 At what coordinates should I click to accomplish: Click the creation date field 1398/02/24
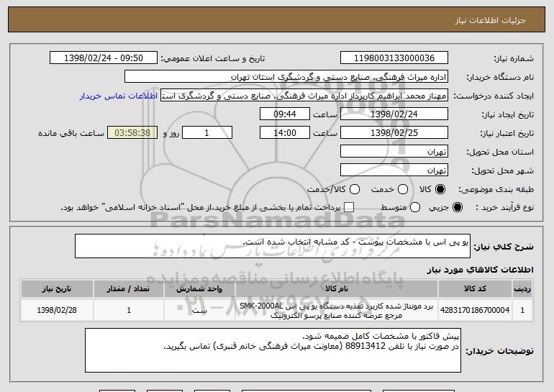394,114
